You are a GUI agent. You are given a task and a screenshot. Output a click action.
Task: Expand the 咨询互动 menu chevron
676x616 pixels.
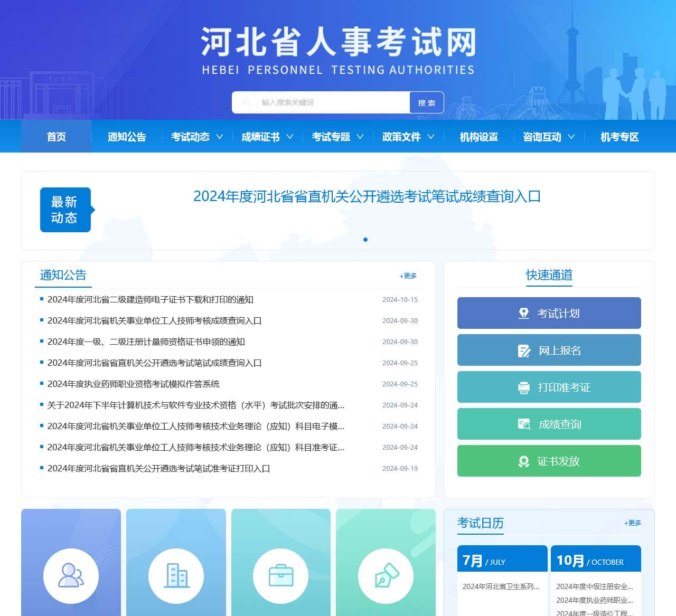[x=571, y=137]
